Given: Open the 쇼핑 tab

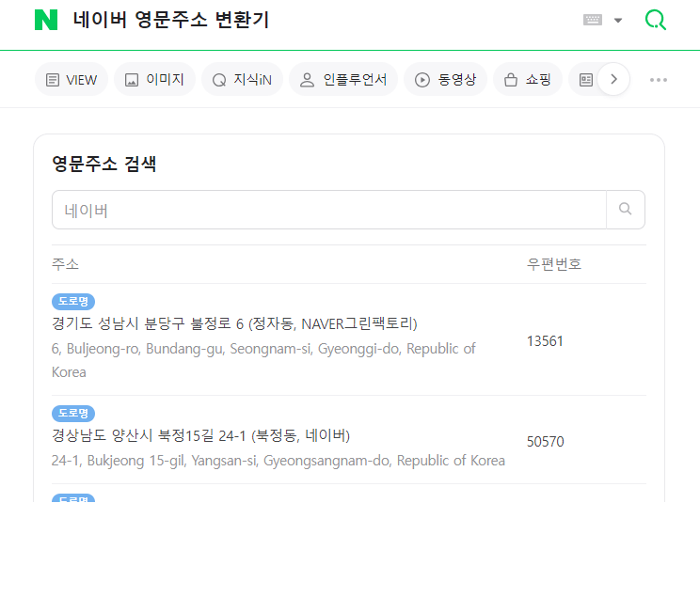Looking at the screenshot, I should click(527, 80).
